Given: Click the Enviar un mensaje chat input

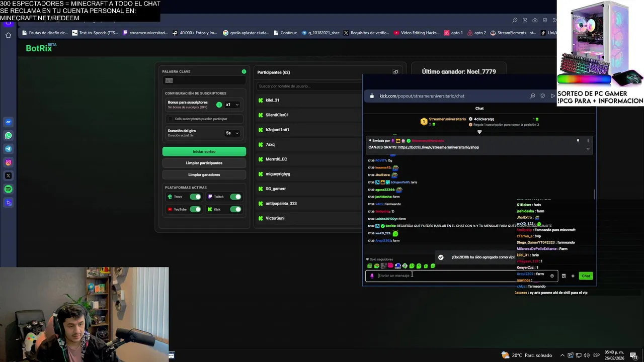Looking at the screenshot, I should click(462, 276).
